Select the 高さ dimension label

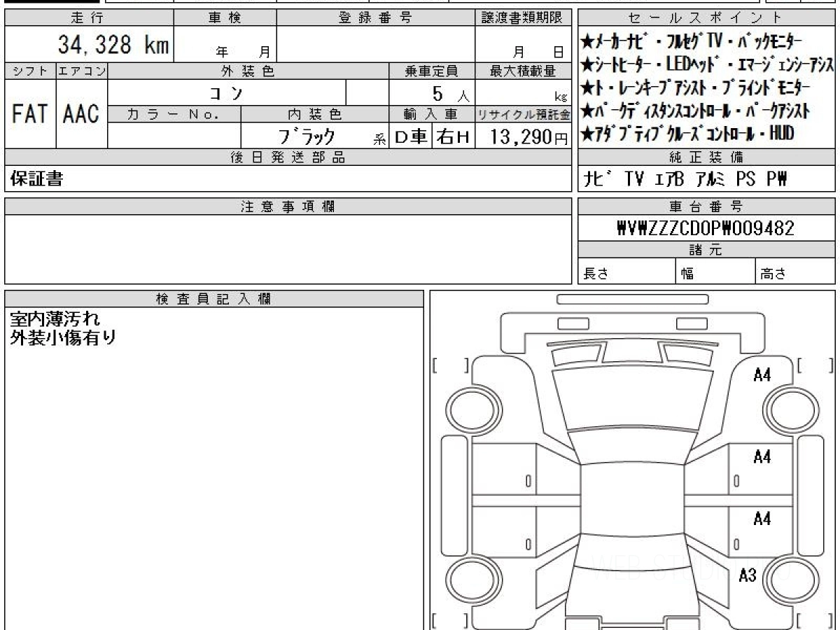click(x=773, y=274)
